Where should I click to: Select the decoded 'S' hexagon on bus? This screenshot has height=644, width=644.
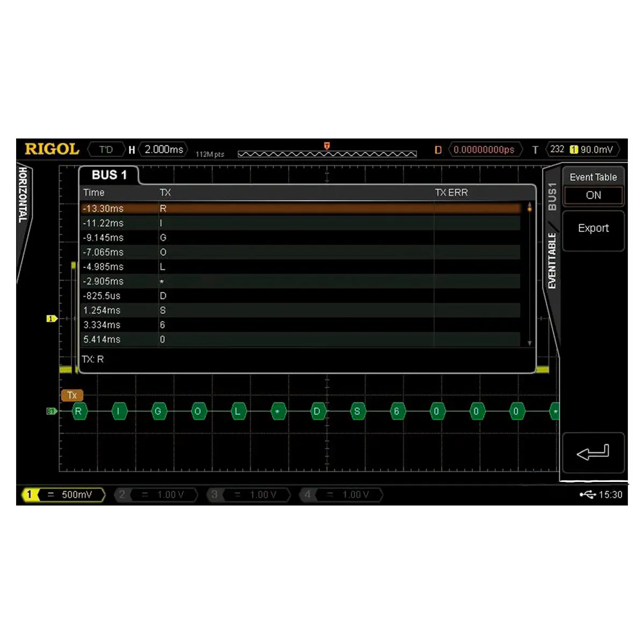pos(357,412)
